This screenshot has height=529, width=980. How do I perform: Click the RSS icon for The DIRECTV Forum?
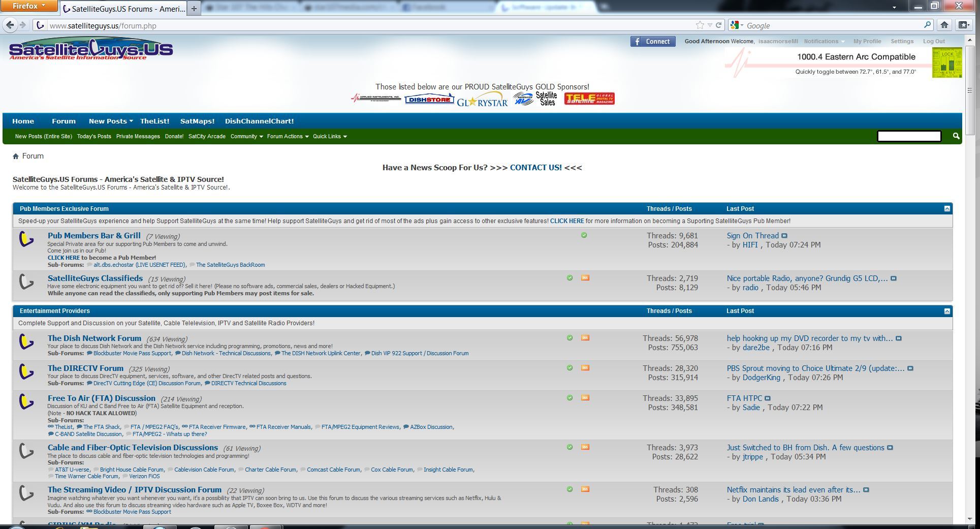pos(585,368)
